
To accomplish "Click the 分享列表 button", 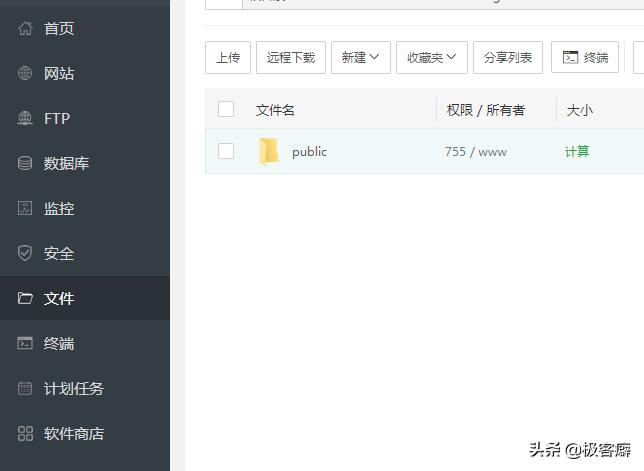I will pos(508,57).
